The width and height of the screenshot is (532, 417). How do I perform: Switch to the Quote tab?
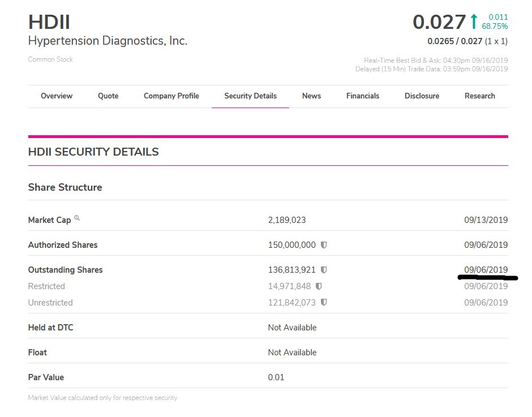coord(108,96)
